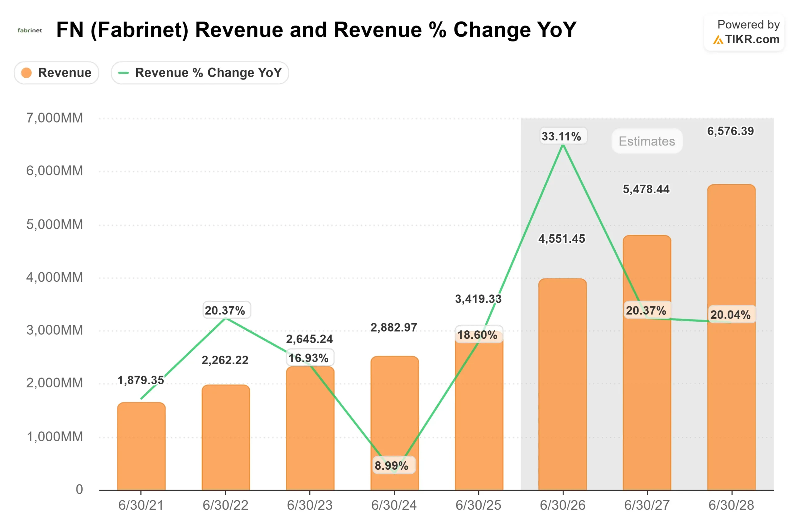The image size is (798, 532).
Task: Click the 0 y-axis label
Action: pyautogui.click(x=79, y=490)
